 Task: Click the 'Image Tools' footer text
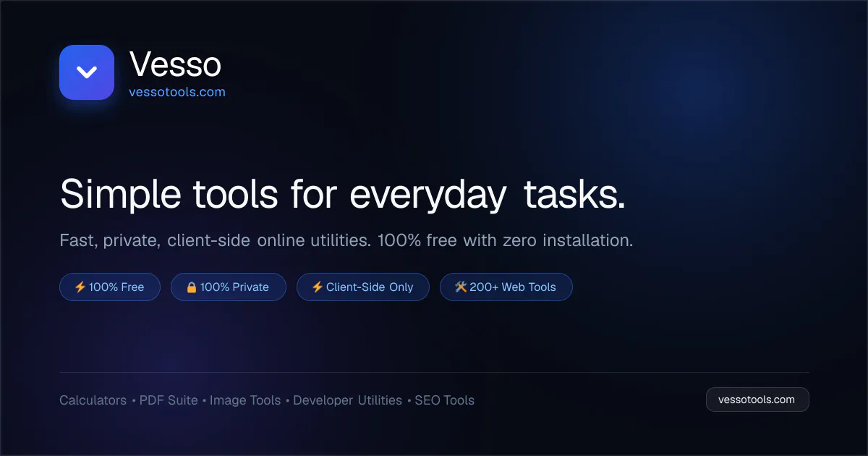[245, 400]
